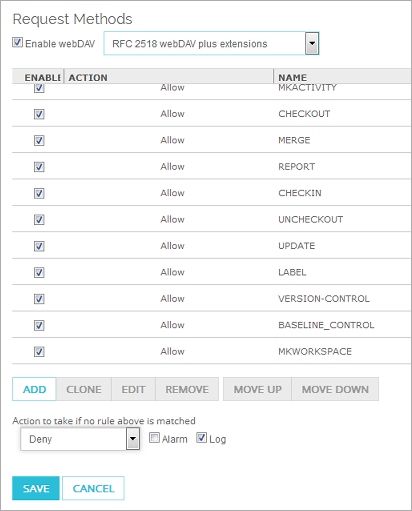Viewport: 412px width, 511px height.
Task: Click the ADD button
Action: (x=34, y=389)
